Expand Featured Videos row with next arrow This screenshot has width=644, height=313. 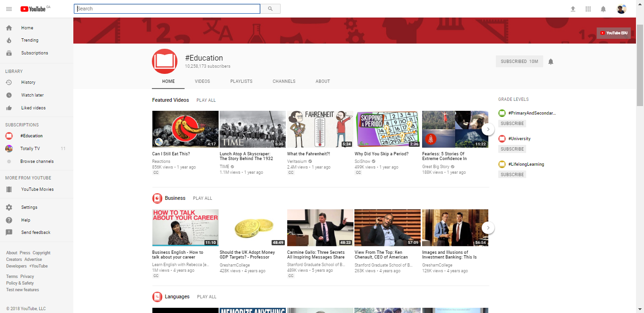click(488, 129)
